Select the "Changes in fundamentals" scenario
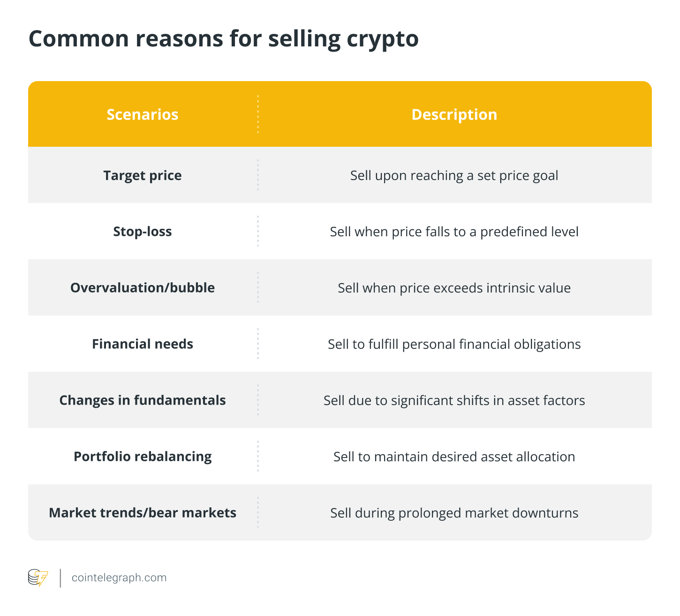The image size is (680, 616). [143, 400]
